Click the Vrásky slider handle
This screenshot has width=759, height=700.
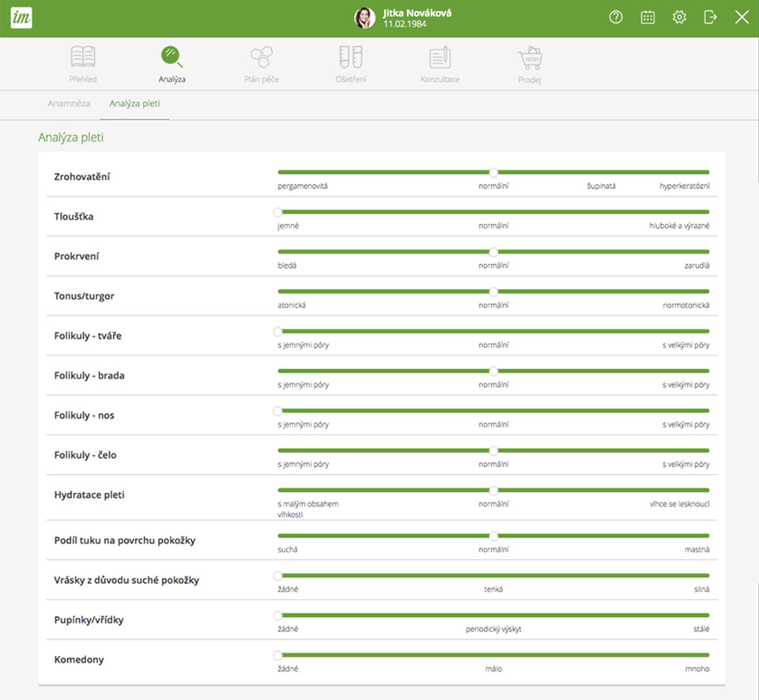pyautogui.click(x=278, y=576)
